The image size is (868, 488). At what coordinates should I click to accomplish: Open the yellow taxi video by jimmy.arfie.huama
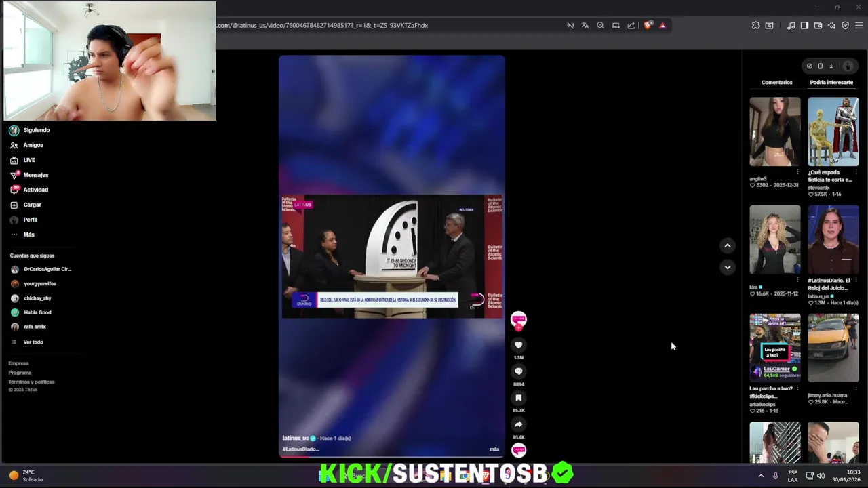(833, 348)
